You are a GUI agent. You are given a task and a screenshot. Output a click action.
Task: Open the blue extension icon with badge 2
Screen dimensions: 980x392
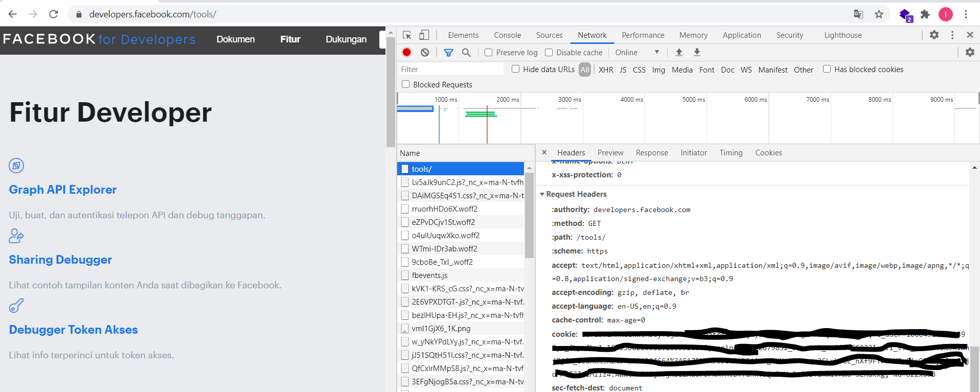pyautogui.click(x=905, y=15)
